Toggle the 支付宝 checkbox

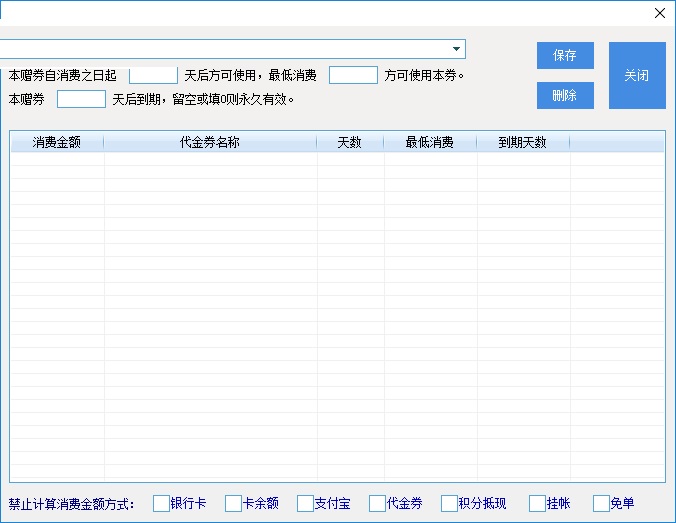[305, 503]
